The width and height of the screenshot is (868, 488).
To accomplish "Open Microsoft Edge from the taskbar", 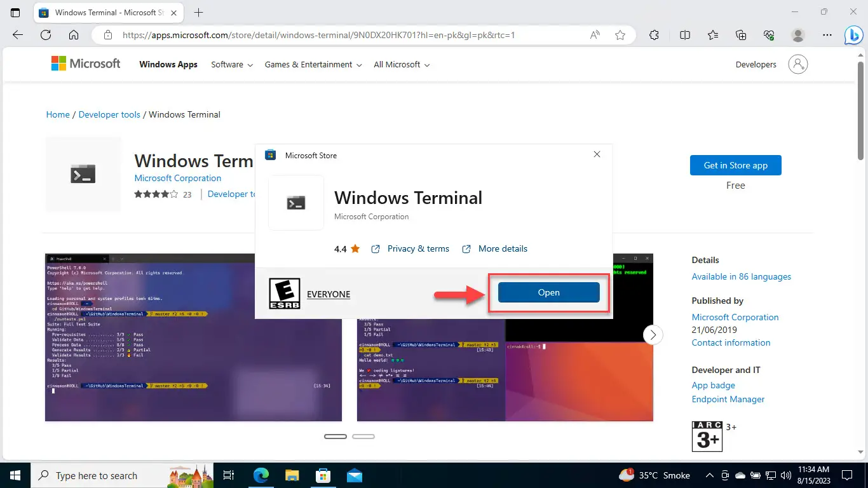I will click(x=261, y=475).
